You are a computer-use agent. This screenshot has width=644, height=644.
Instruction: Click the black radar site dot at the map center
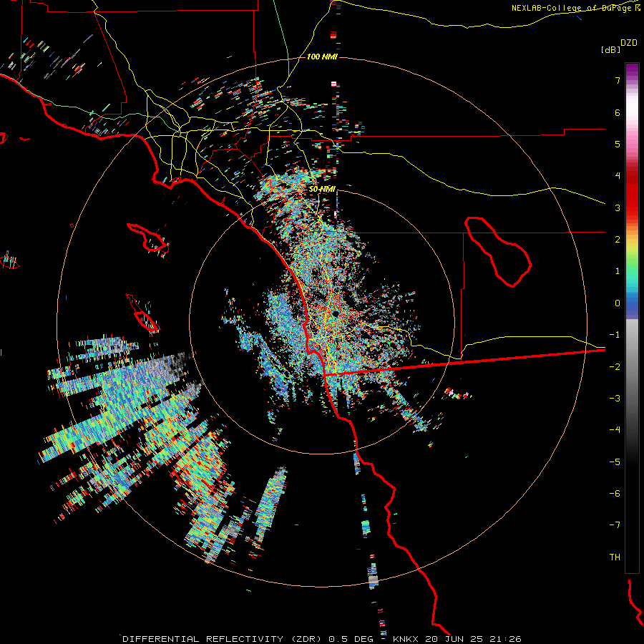336,314
